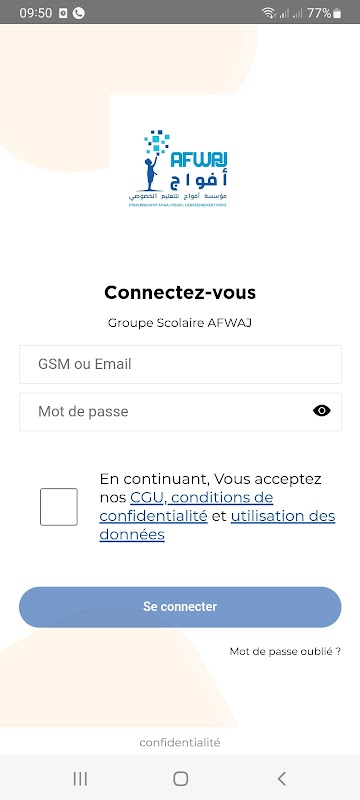Tap the Connectez-vous heading
This screenshot has height=800, width=360.
[x=180, y=293]
